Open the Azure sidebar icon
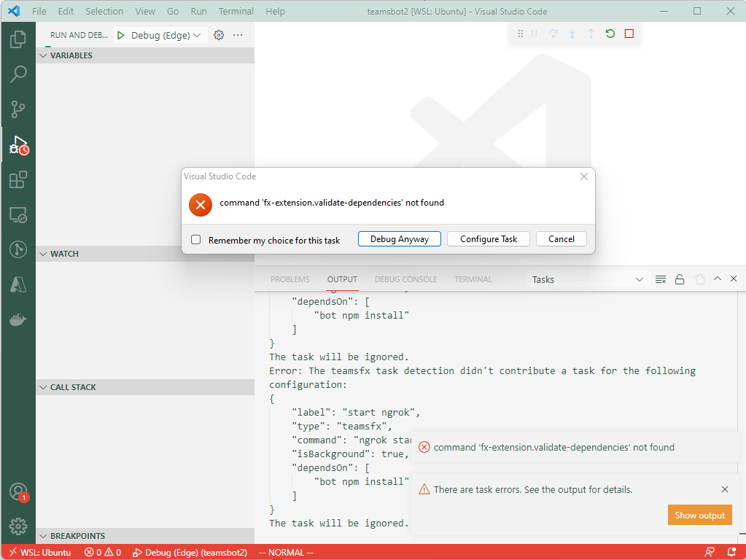746x560 pixels. (18, 284)
